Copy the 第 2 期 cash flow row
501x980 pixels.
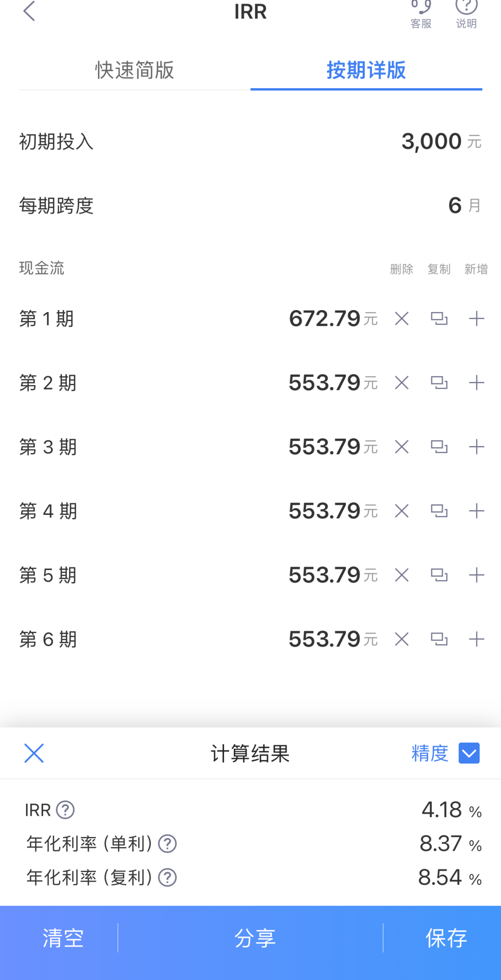coord(439,383)
